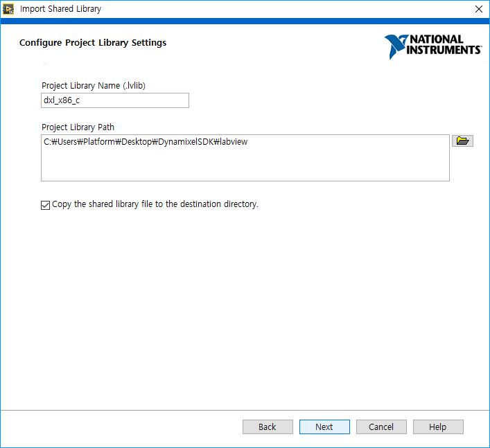Open Help for this wizard
490x448 pixels.
pos(438,427)
